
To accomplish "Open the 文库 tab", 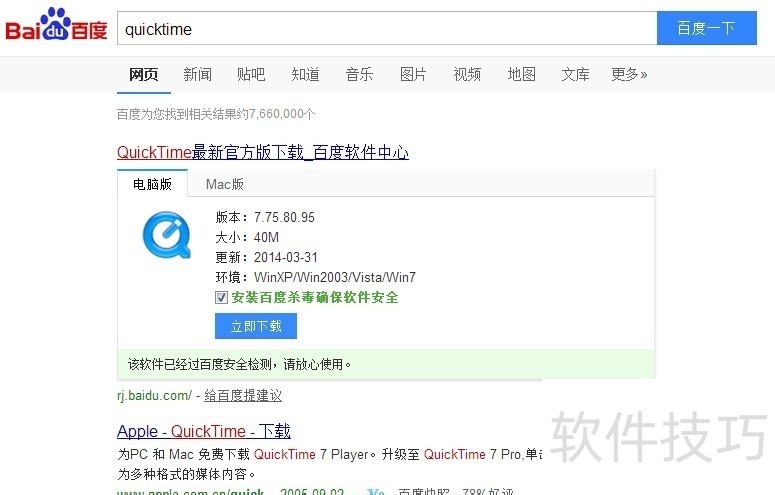I will [575, 75].
